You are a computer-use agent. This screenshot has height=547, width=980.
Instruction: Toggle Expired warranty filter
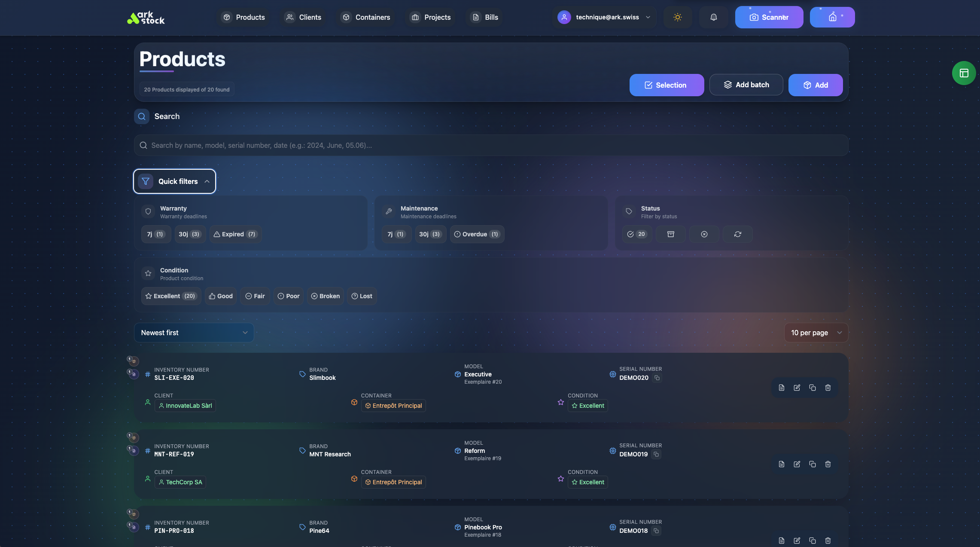235,234
